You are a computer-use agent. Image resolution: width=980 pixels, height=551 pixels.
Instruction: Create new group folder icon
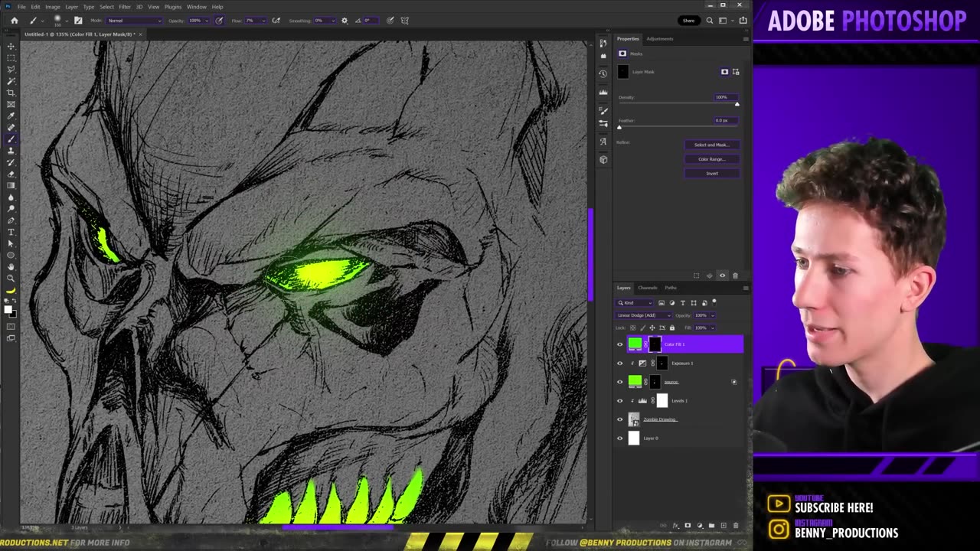[711, 526]
